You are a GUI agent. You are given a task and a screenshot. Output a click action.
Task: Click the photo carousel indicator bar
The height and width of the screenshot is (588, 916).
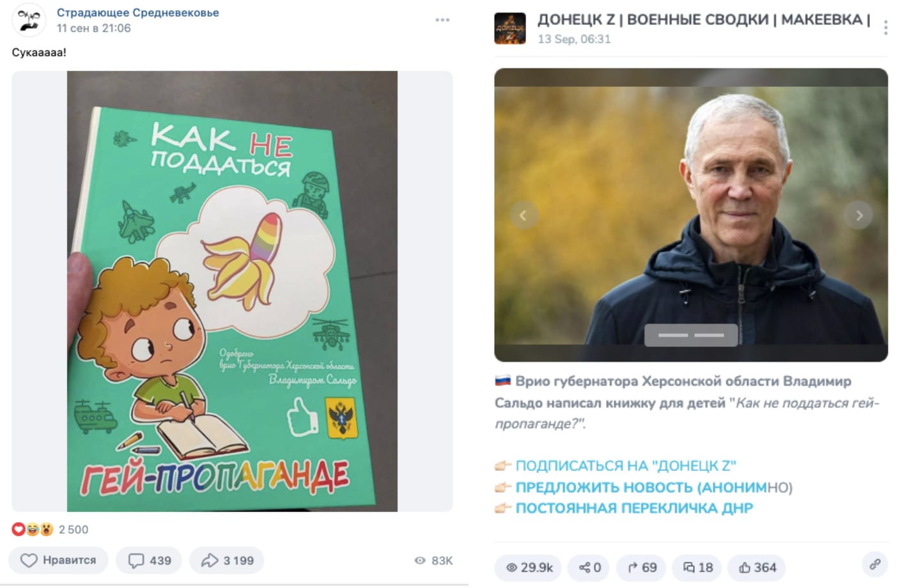tap(691, 335)
